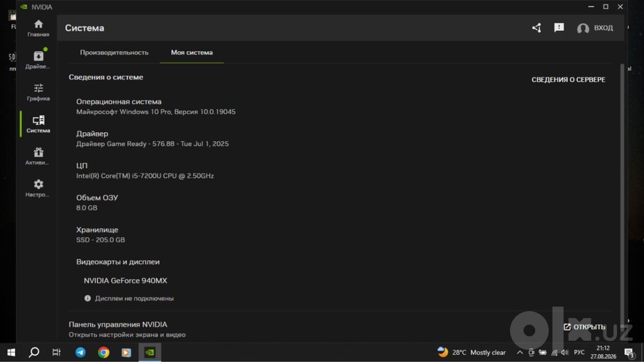Maximize the NVIDIA window
Screen dimensions: 644x362
tap(606, 6)
